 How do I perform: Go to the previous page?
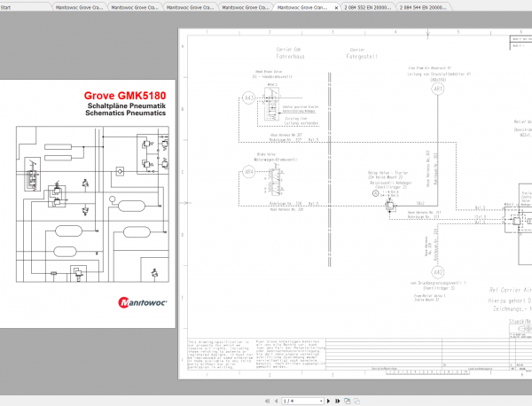[276, 401]
